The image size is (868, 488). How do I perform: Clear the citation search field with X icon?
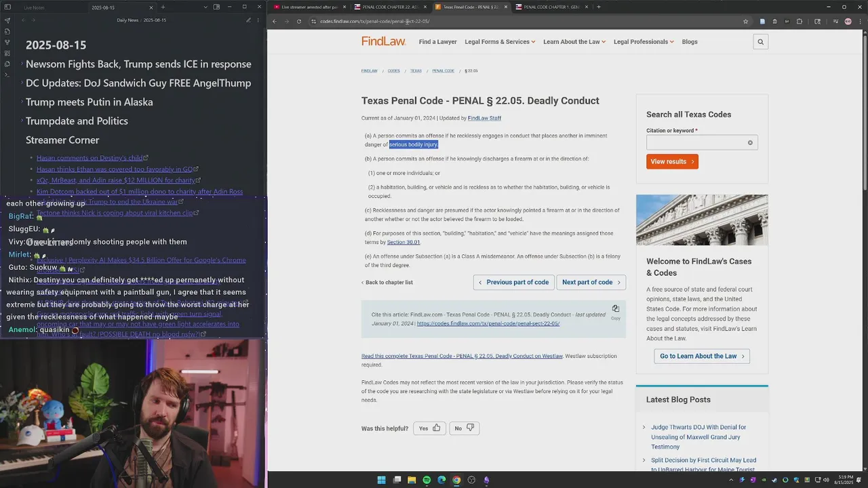tap(750, 142)
